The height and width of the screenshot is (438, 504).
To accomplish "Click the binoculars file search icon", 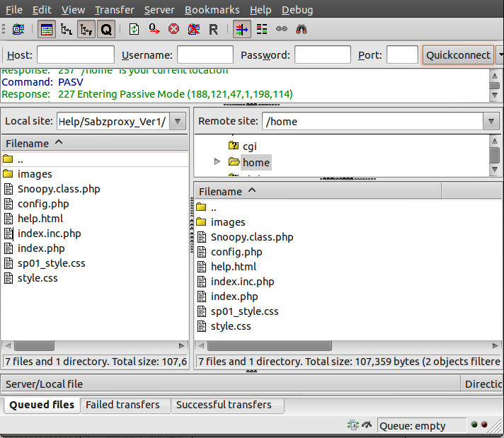I will coord(301,30).
